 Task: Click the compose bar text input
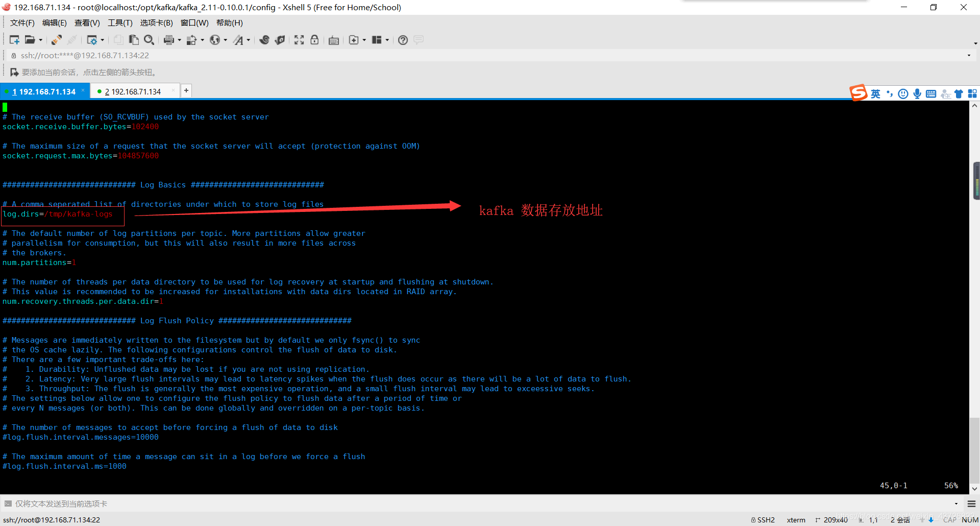tap(480, 504)
